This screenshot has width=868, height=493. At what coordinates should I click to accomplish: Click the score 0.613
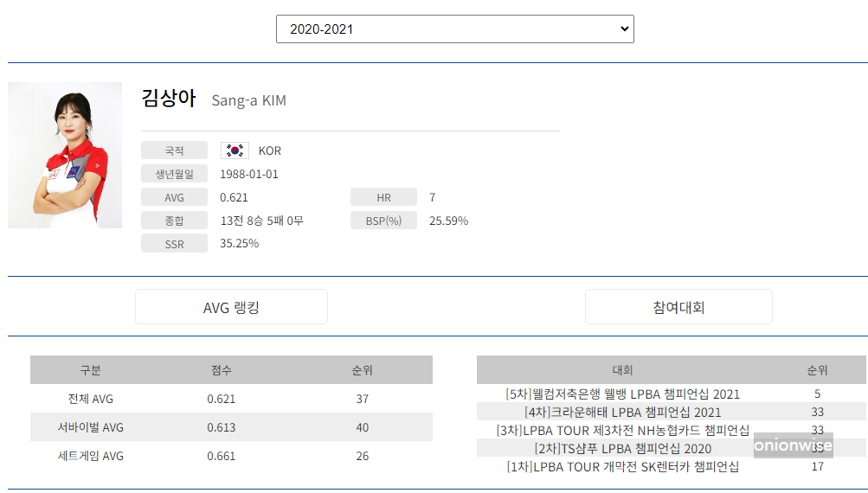coord(222,428)
